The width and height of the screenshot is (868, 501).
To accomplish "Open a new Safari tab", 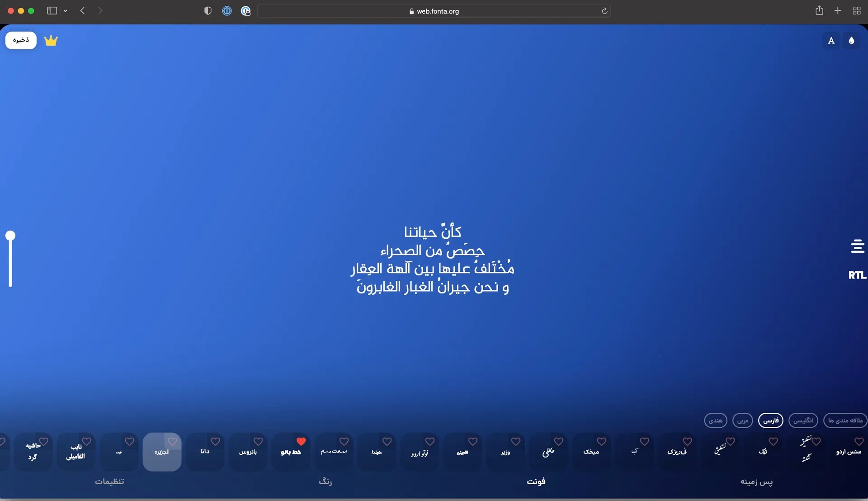I will [x=838, y=11].
